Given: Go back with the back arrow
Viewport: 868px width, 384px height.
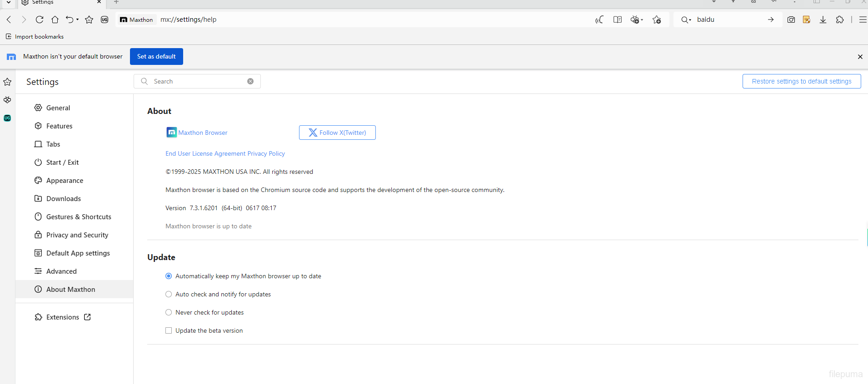Looking at the screenshot, I should tap(9, 20).
